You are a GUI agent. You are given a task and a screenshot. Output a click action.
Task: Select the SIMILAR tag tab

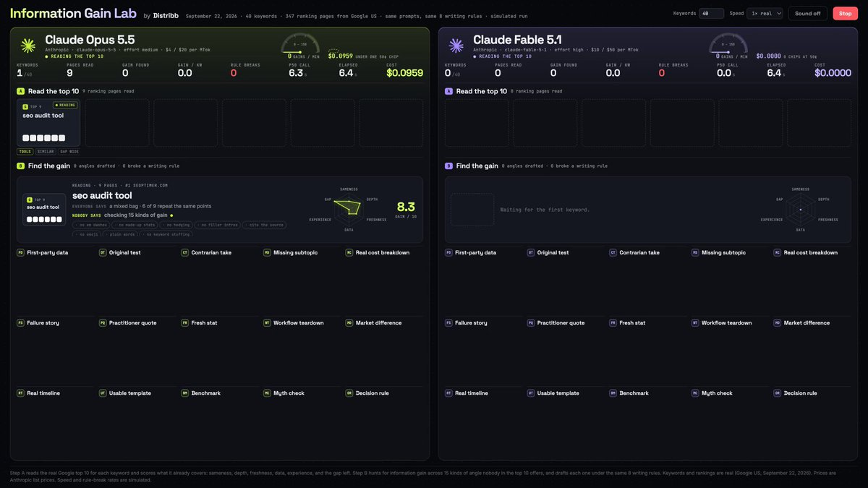[45, 152]
